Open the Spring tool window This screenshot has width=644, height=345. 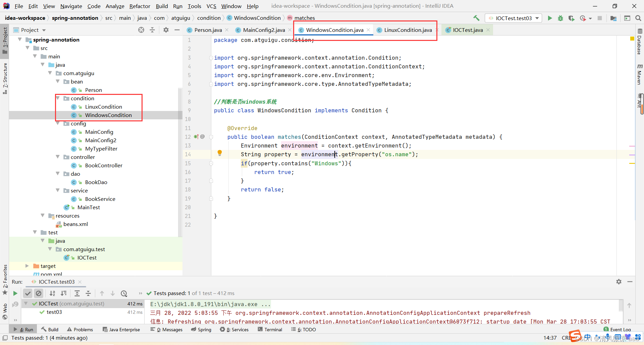click(201, 330)
